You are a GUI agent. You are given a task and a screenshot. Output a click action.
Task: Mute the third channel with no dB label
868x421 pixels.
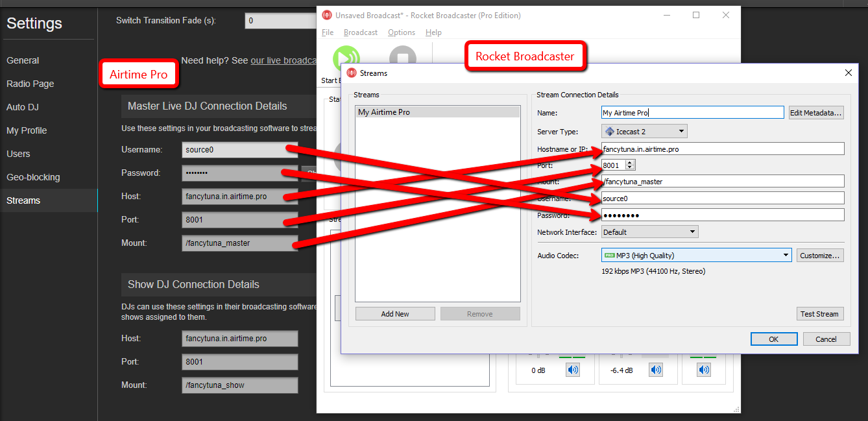click(x=704, y=370)
